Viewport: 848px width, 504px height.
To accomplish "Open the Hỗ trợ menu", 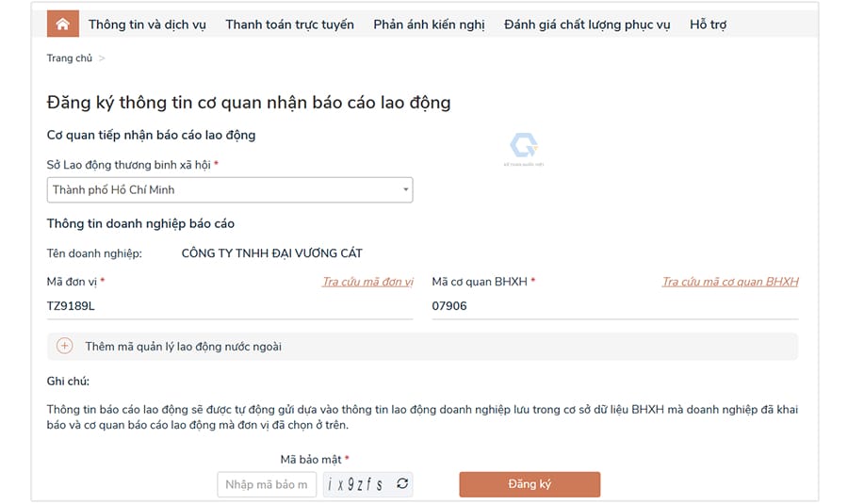I will point(708,24).
